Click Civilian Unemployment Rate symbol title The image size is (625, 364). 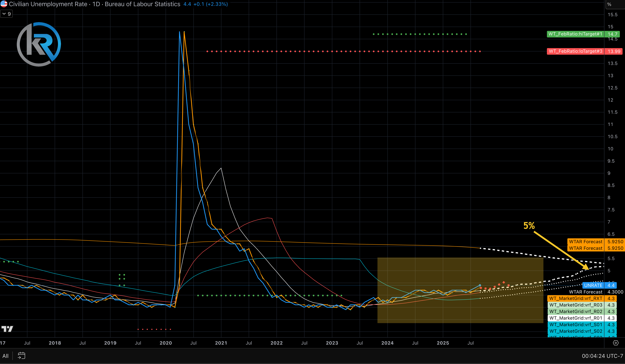48,4
